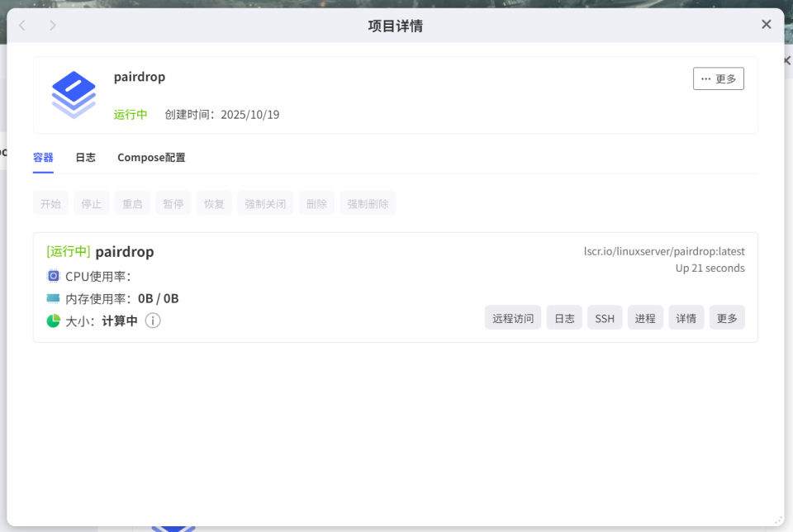This screenshot has width=793, height=532.
Task: Click the 暂停 button
Action: [173, 203]
